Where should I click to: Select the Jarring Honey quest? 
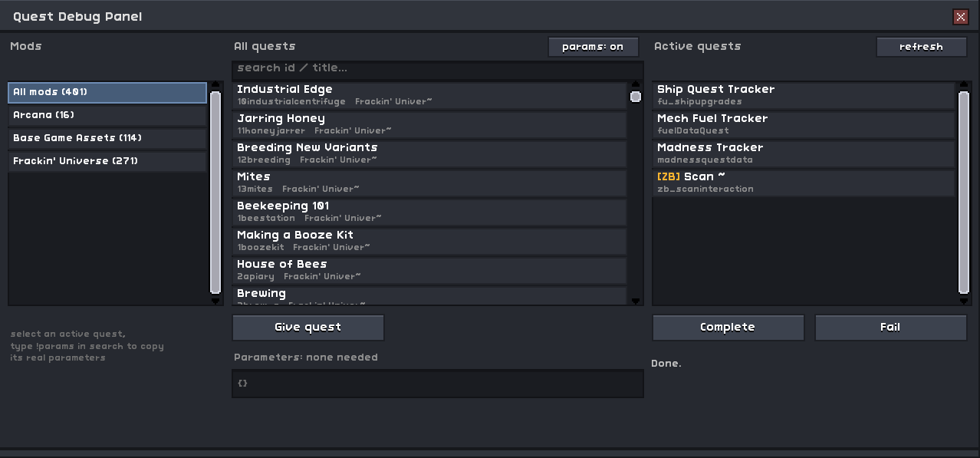(x=429, y=124)
